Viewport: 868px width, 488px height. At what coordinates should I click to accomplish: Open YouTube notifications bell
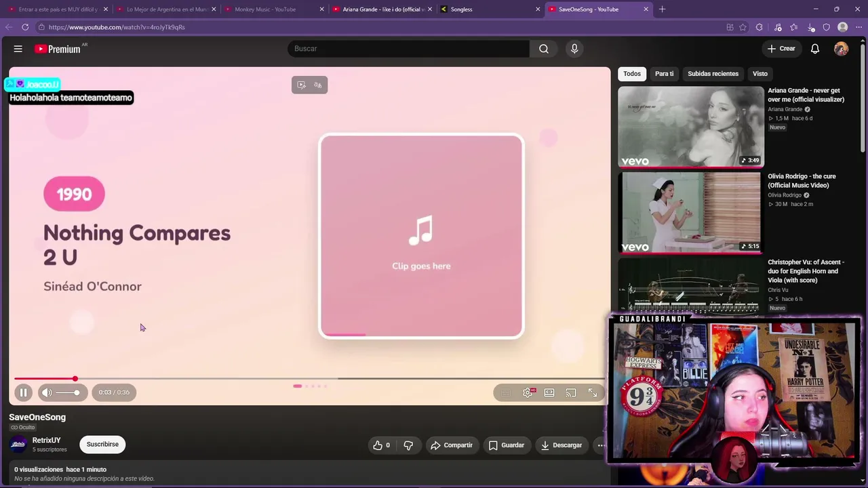(815, 49)
